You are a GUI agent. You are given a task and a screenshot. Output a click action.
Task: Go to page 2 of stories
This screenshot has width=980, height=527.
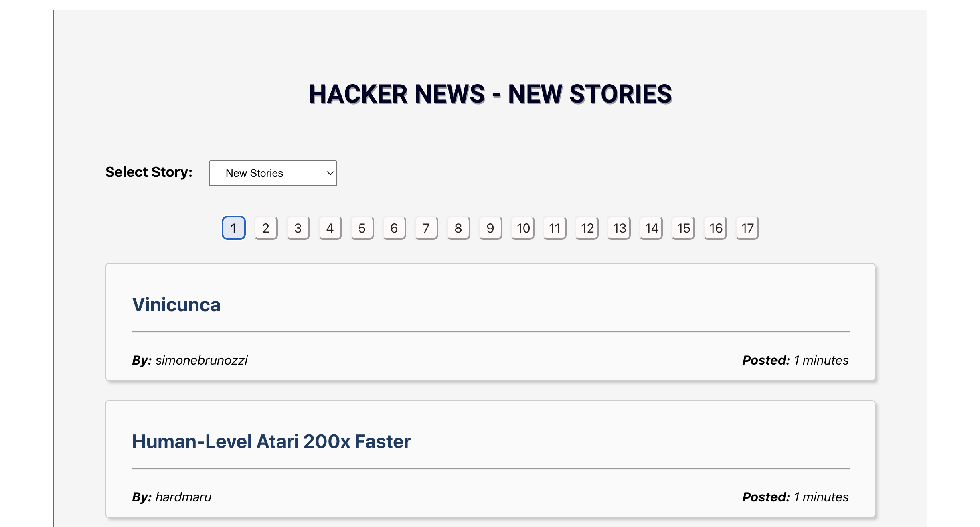(266, 228)
